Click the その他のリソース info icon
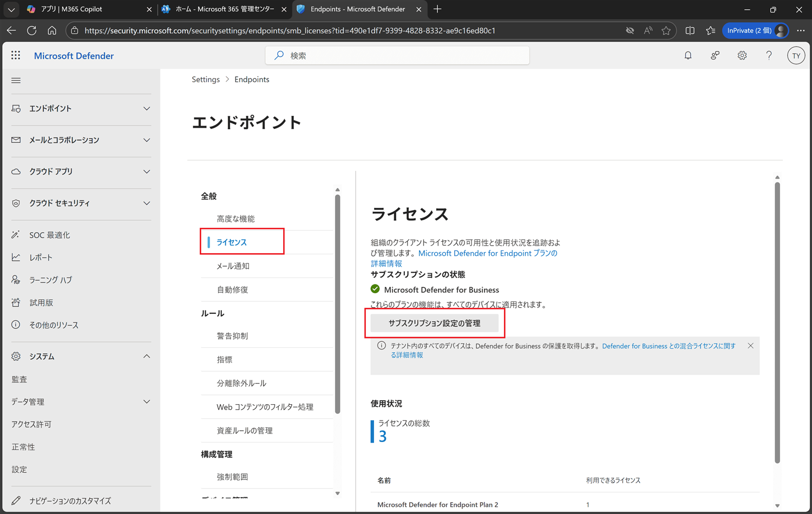812x514 pixels. (16, 325)
